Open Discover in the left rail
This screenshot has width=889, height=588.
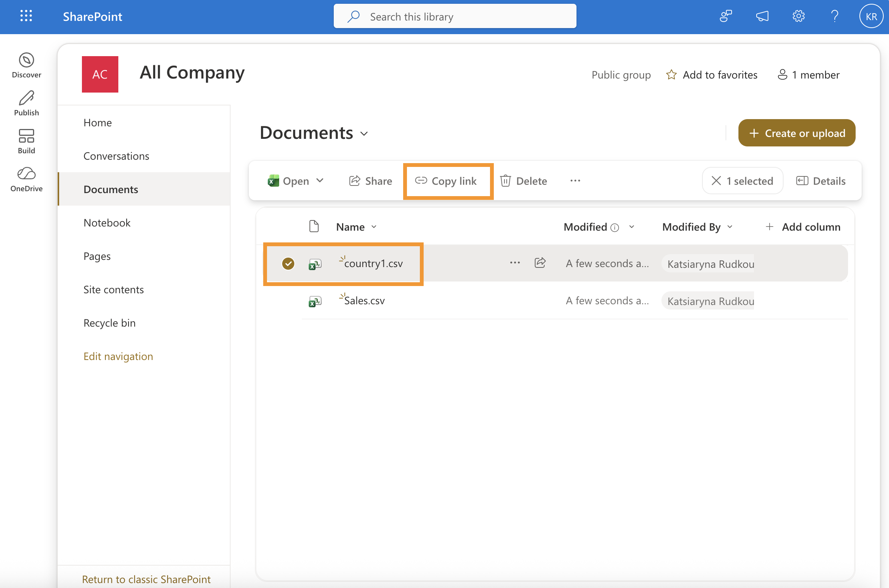[x=27, y=66]
